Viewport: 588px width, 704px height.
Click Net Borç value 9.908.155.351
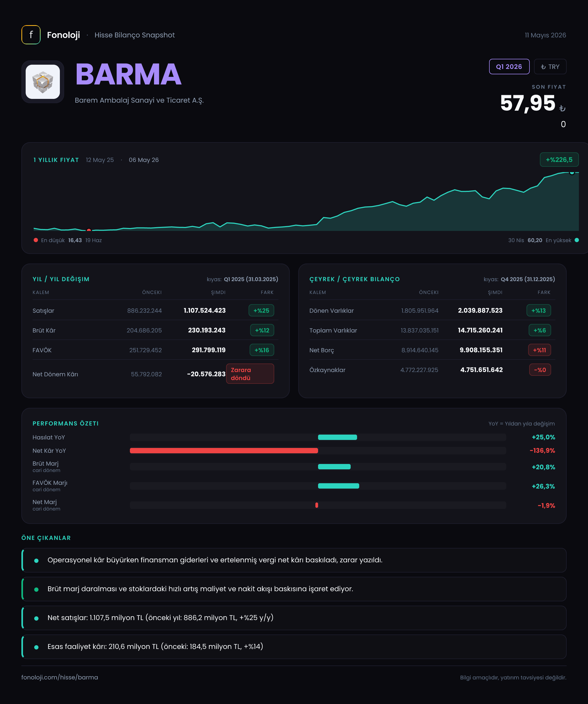point(481,350)
